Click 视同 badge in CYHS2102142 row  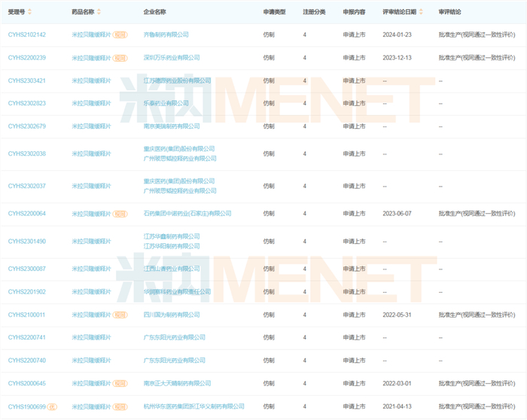coord(120,35)
